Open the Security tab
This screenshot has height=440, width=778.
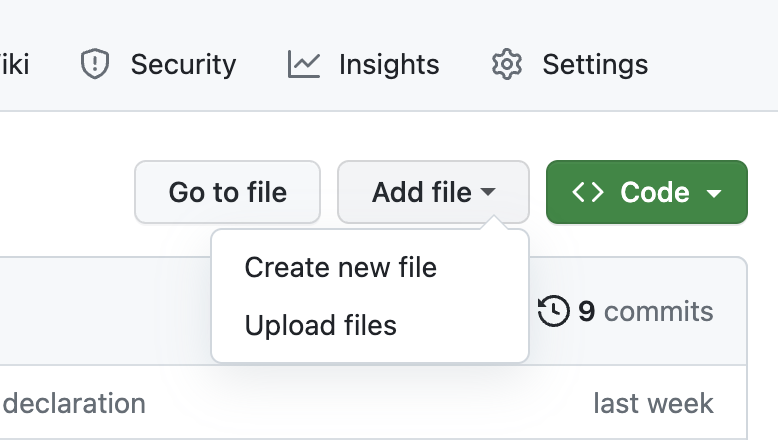click(x=158, y=64)
